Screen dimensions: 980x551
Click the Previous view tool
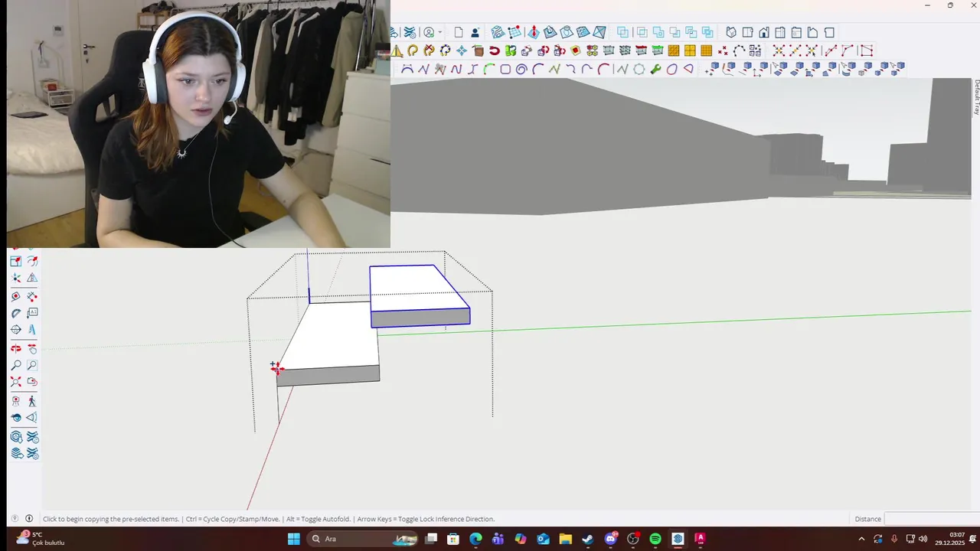pos(32,382)
